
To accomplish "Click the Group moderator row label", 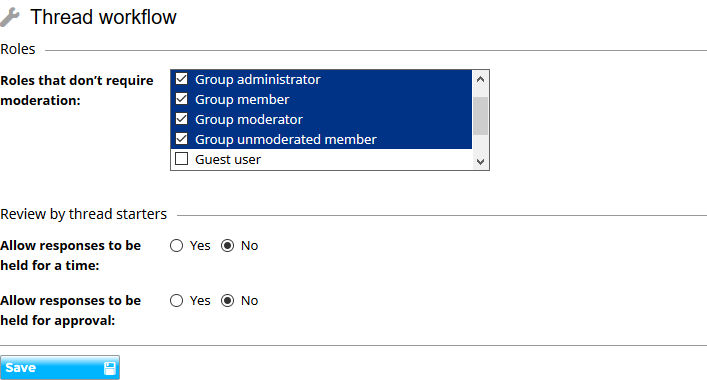I will click(249, 119).
